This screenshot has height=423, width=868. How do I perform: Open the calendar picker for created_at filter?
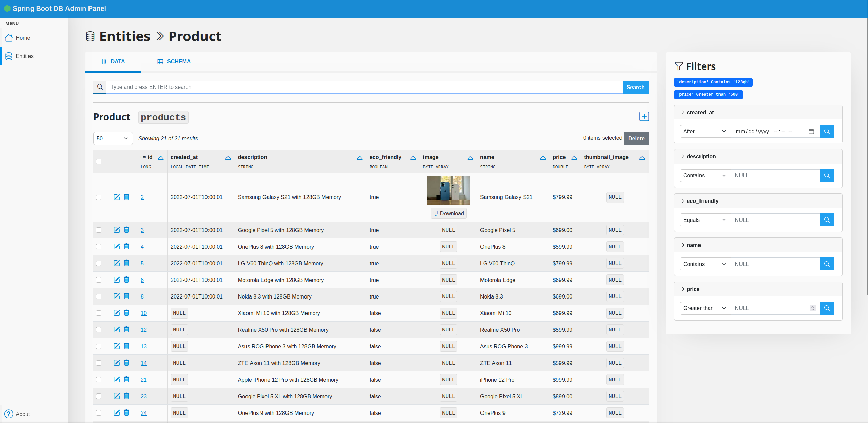(811, 131)
